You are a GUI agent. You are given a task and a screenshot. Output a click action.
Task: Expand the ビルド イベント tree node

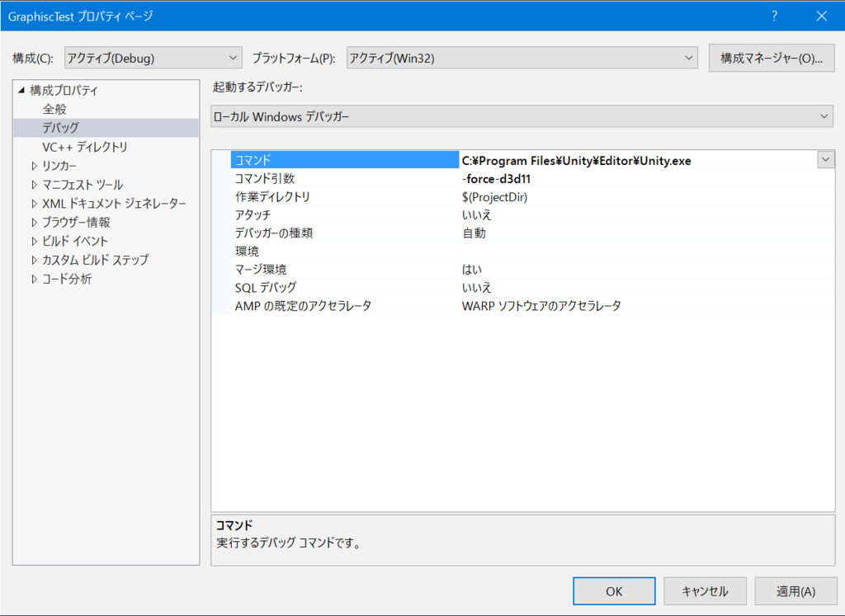pyautogui.click(x=35, y=242)
